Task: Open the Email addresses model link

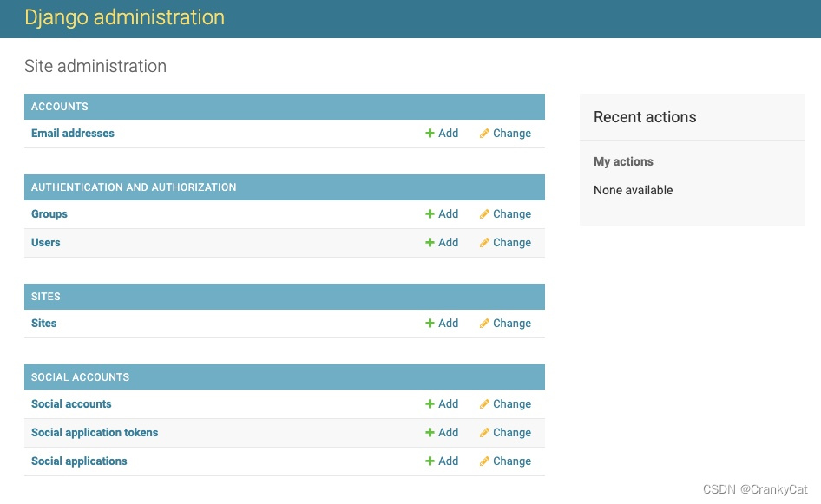Action: 73,134
